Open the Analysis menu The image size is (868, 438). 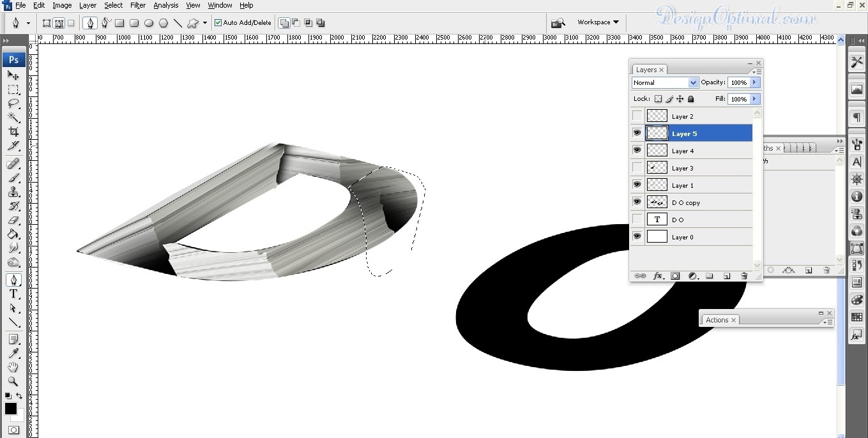click(166, 5)
